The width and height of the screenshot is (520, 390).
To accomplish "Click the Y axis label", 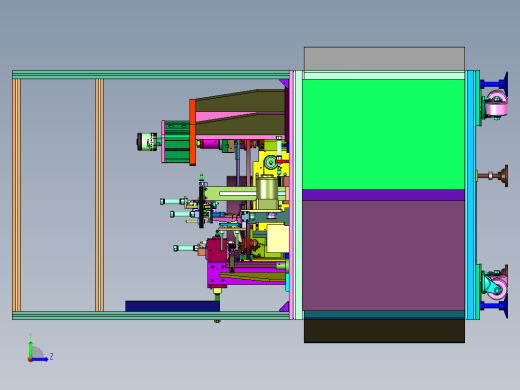I will [30, 336].
